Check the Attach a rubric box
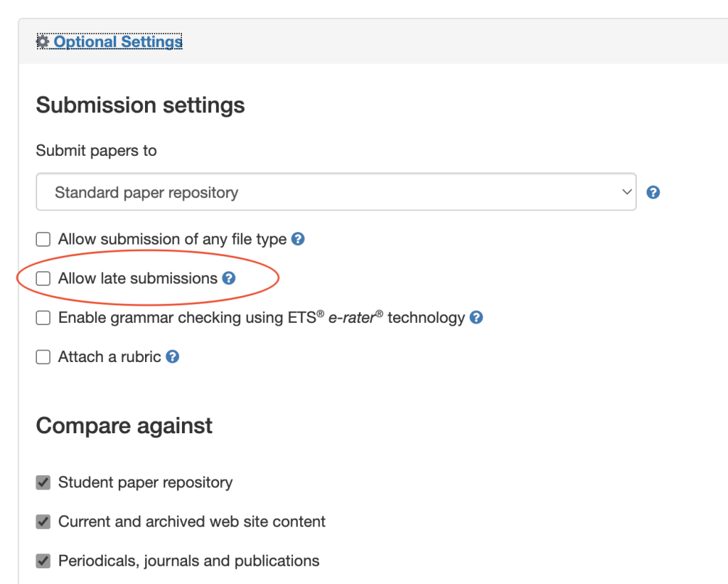 click(x=43, y=357)
